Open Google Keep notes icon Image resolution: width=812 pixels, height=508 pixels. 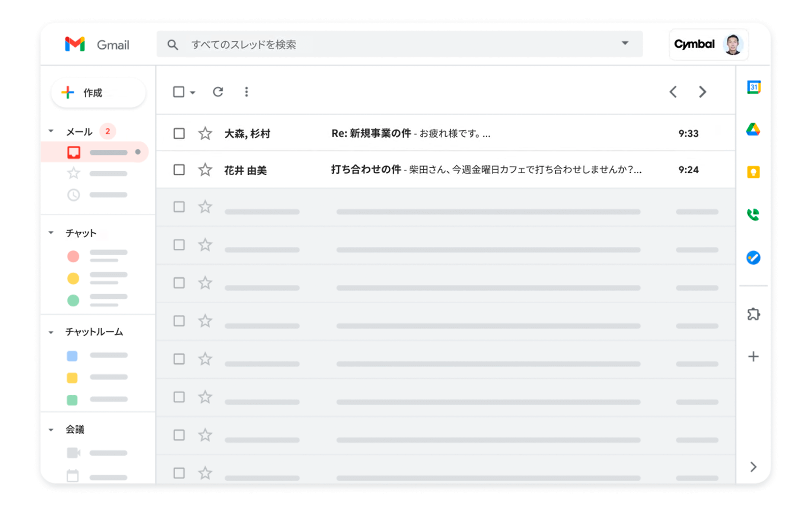click(753, 172)
